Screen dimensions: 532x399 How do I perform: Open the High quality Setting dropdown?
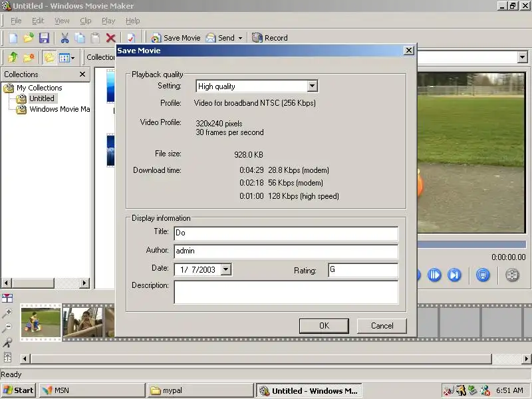313,86
